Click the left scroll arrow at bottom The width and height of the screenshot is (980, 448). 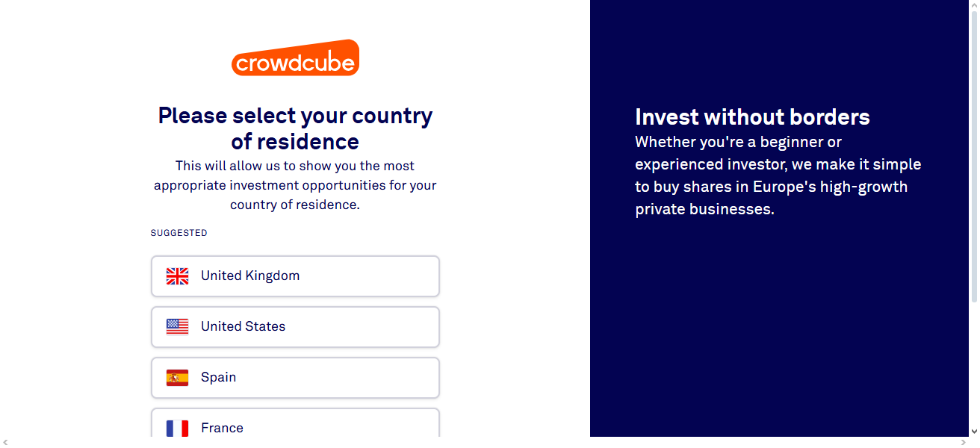[6, 442]
